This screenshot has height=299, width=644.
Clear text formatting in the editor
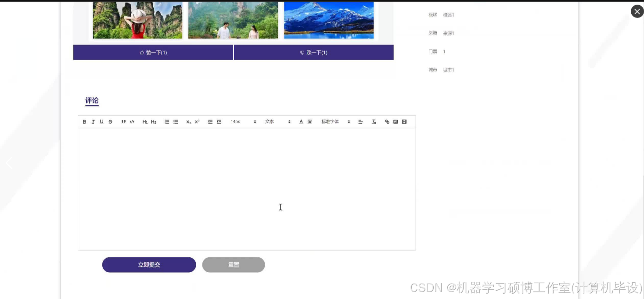click(374, 122)
